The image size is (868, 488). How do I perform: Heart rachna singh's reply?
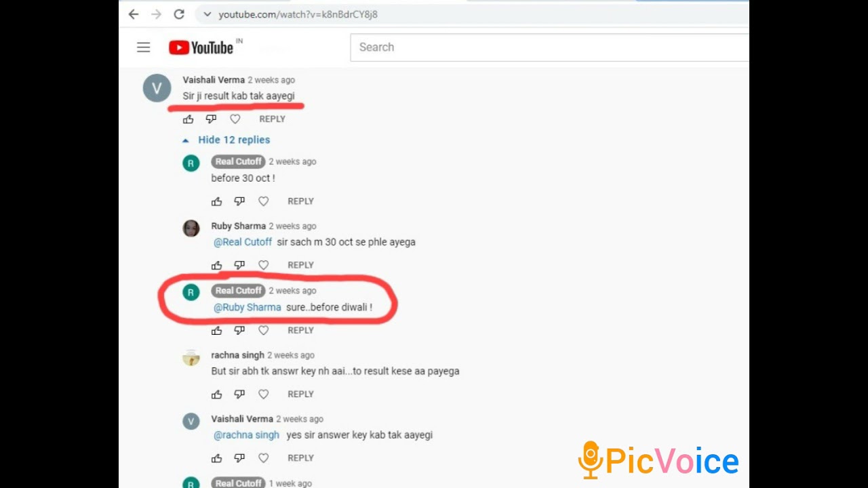point(263,394)
